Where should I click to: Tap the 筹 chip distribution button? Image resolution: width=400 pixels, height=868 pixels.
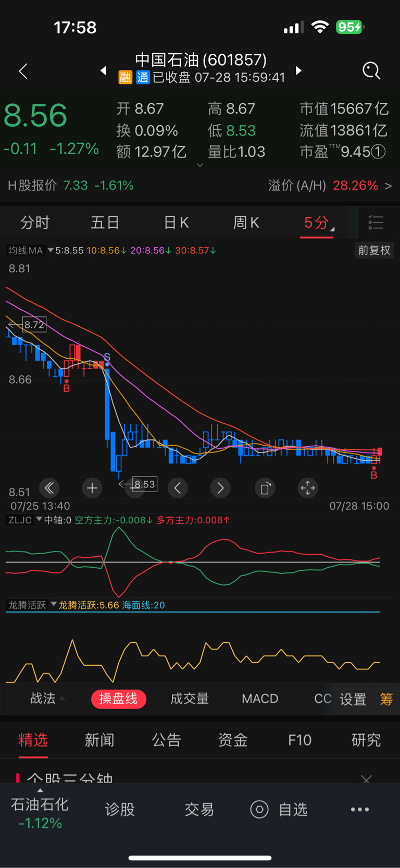point(386,699)
